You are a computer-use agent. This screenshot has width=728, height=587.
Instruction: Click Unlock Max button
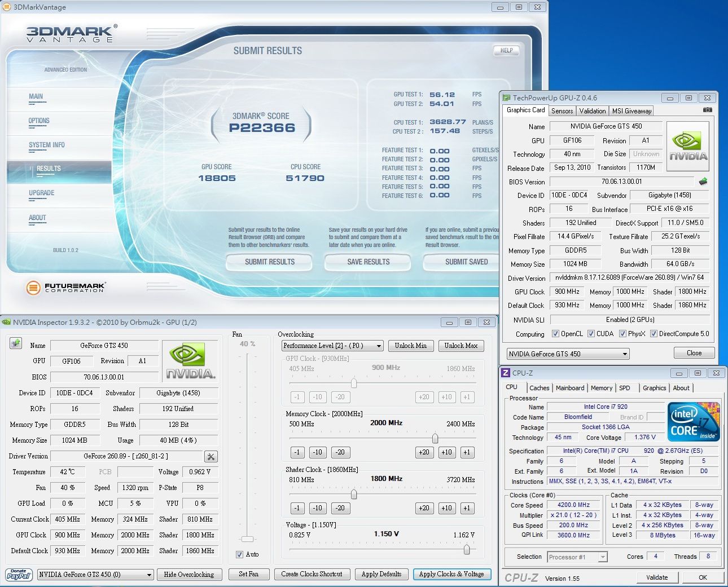(461, 346)
